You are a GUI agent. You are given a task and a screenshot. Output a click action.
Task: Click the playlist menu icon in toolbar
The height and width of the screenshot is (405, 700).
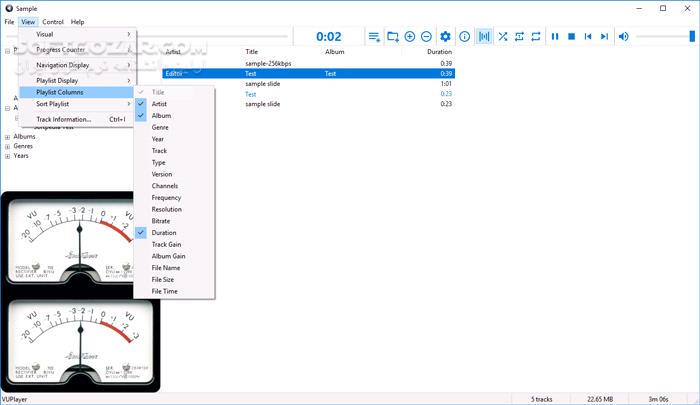tap(374, 37)
